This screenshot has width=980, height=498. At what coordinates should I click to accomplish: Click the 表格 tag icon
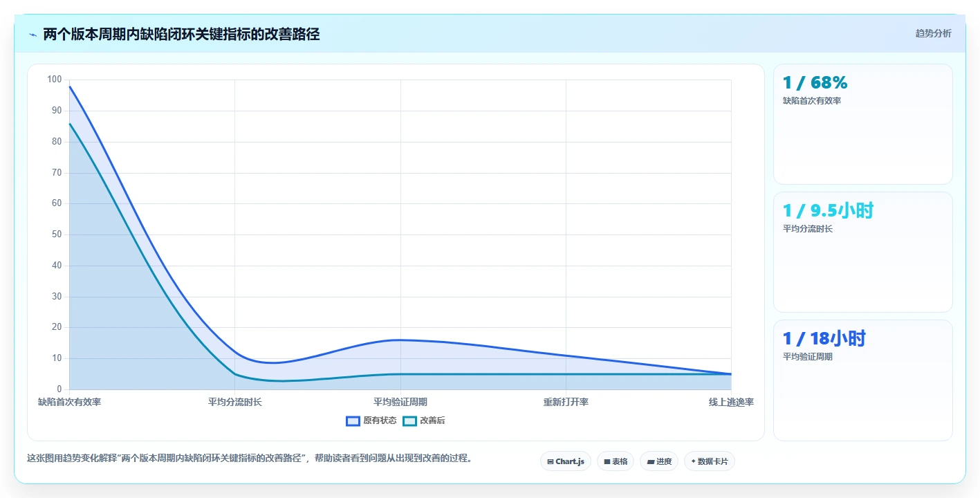pos(607,461)
